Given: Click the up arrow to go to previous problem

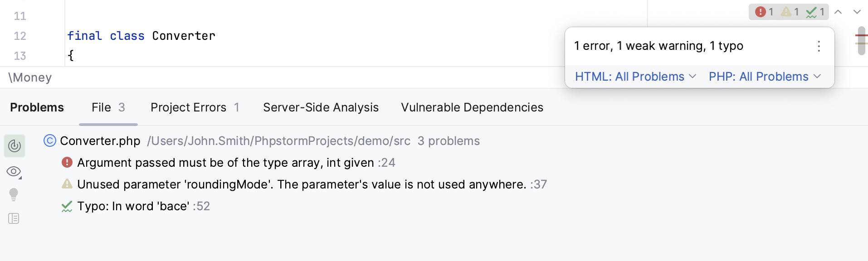Looking at the screenshot, I should tap(839, 12).
